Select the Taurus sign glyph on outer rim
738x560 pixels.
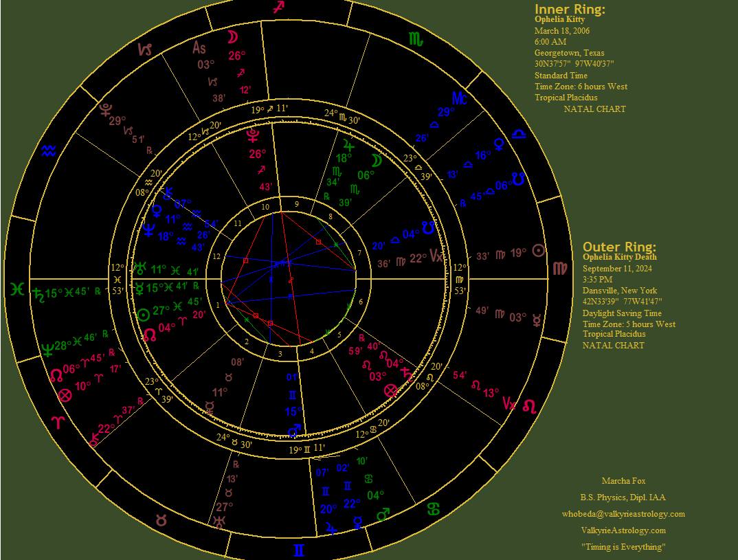coord(161,520)
